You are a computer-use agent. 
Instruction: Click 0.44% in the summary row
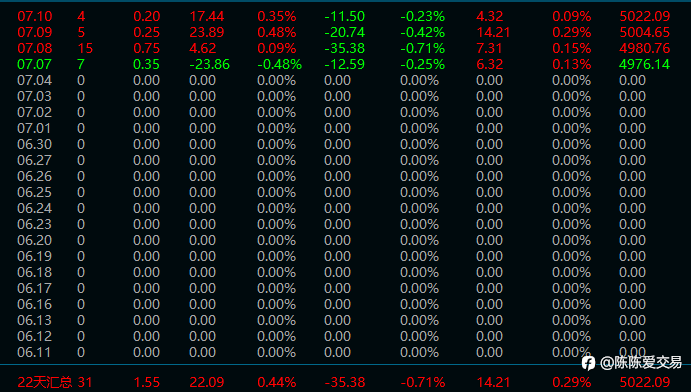(x=277, y=382)
